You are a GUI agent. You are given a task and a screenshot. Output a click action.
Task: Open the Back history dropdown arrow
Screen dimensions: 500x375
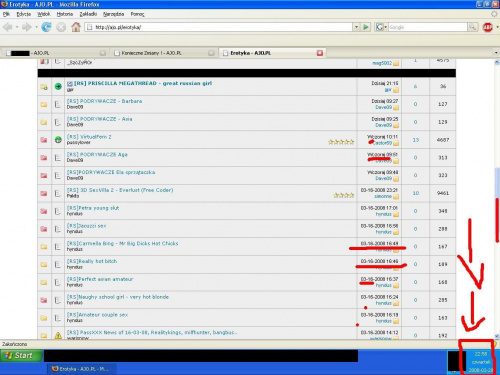click(17, 27)
